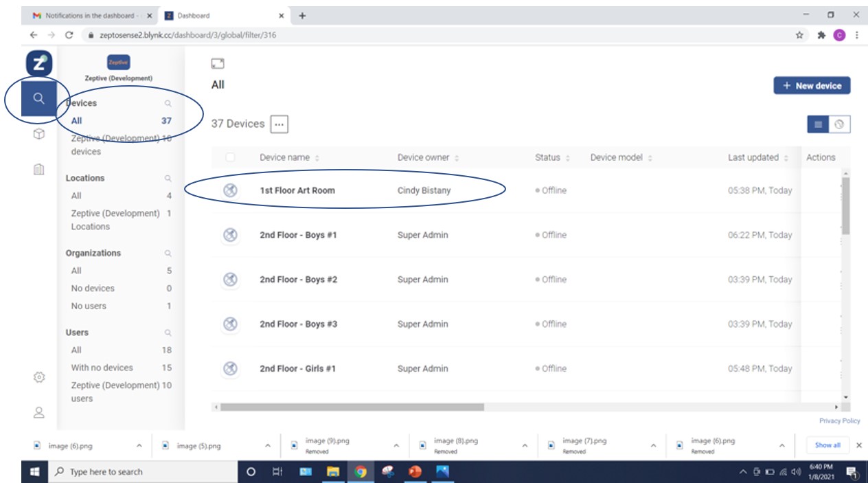
Task: Expand options for image (5).png download
Action: (x=268, y=445)
